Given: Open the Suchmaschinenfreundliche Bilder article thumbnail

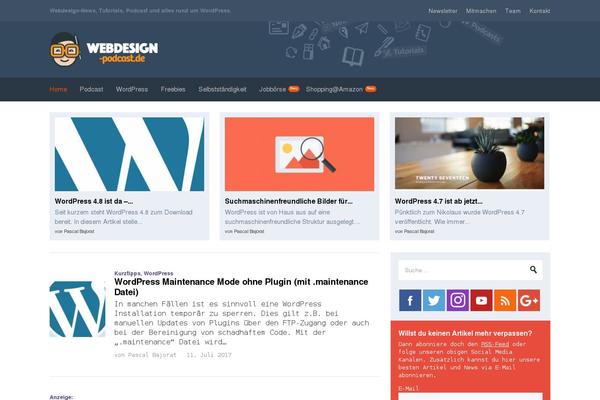Looking at the screenshot, I should click(300, 154).
